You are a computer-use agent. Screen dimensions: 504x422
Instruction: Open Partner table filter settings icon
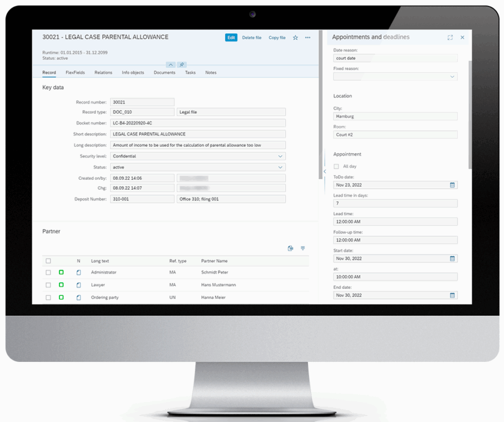click(x=303, y=248)
